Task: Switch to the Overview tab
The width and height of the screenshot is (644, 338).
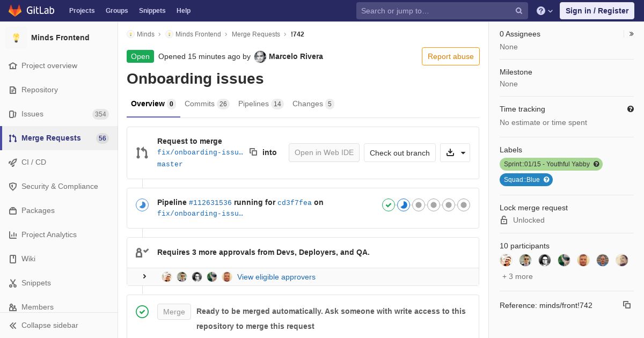Action: 153,104
